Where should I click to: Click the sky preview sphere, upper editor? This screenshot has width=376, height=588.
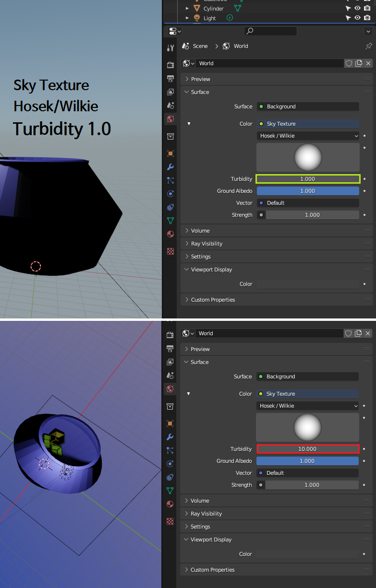[308, 157]
